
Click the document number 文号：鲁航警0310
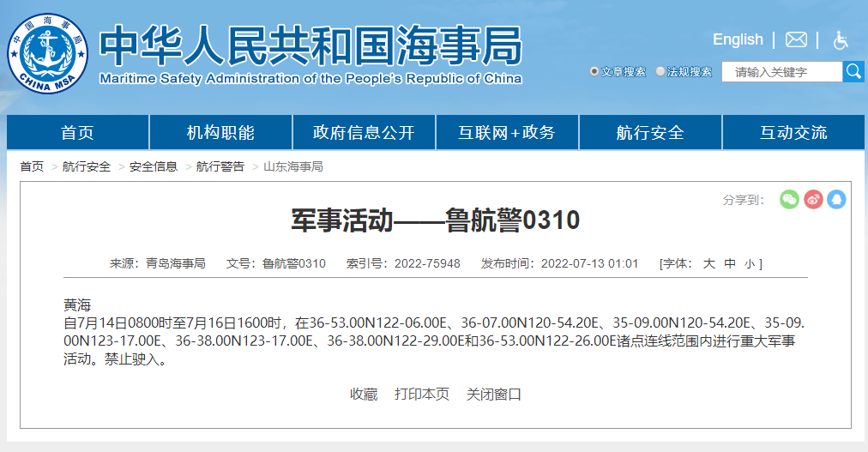tap(275, 263)
